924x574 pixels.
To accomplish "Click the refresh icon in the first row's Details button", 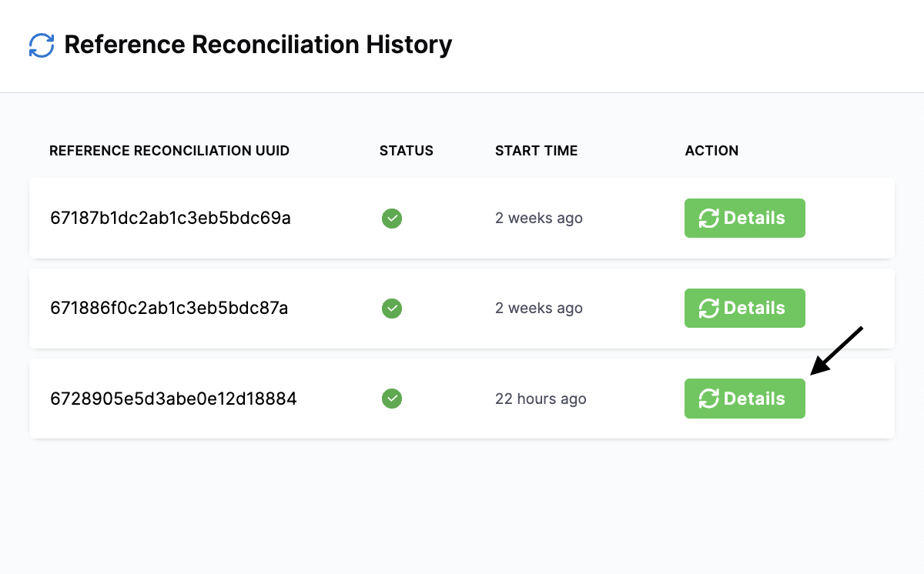I will [x=708, y=219].
